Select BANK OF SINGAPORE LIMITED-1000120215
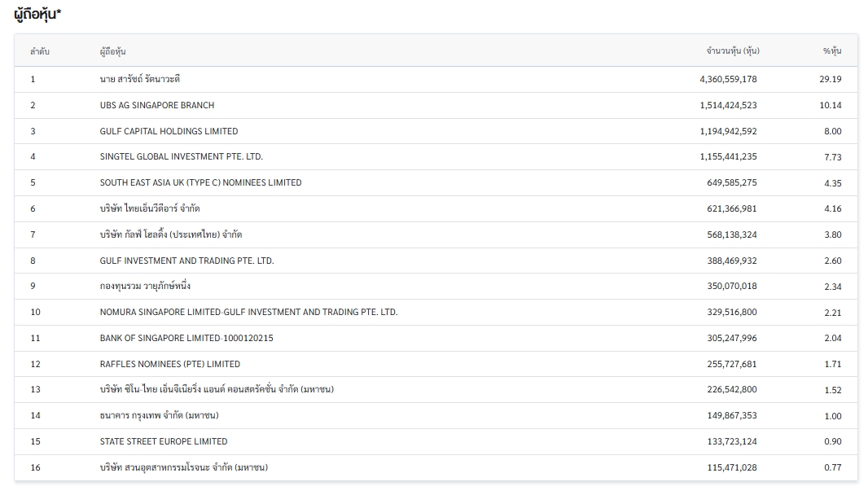 click(186, 339)
